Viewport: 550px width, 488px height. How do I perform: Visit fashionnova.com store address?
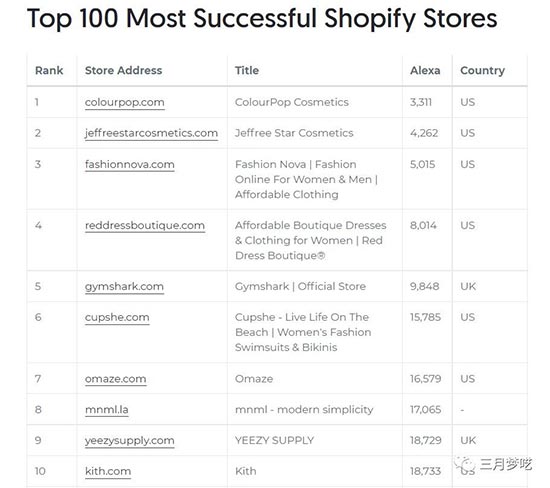point(129,165)
